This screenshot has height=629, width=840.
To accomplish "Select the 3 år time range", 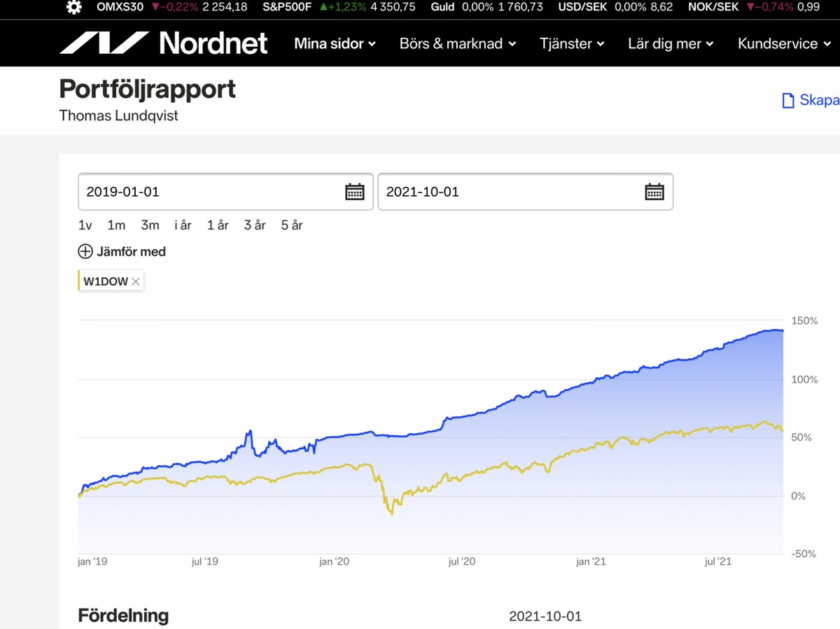I will [x=255, y=225].
